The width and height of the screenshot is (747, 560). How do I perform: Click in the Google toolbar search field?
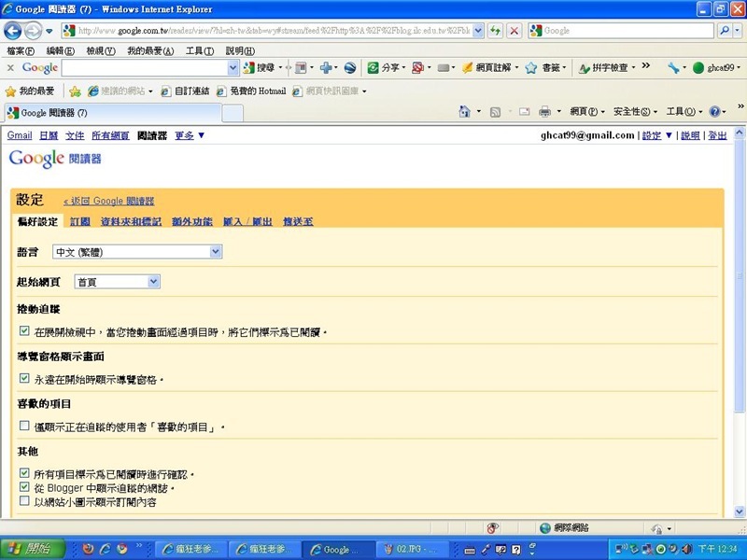point(145,68)
